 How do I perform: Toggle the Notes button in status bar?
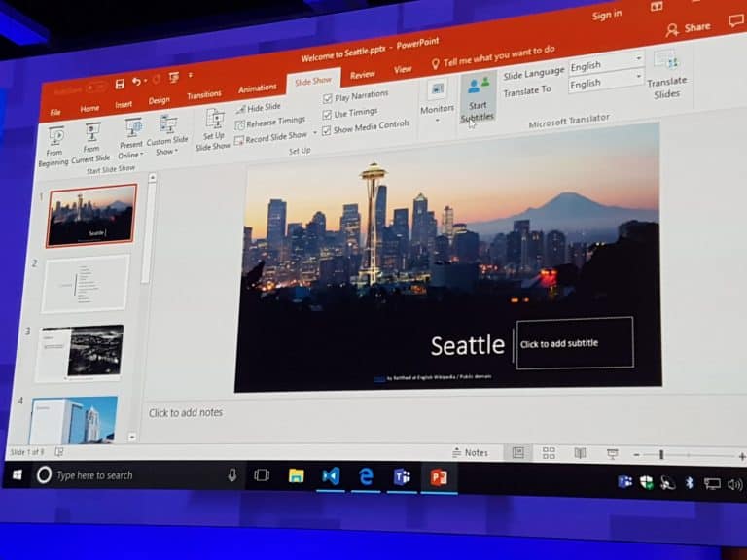point(470,452)
